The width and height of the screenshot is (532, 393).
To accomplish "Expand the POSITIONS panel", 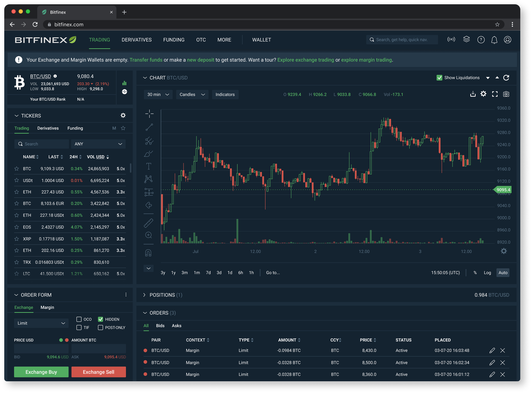I will 144,295.
